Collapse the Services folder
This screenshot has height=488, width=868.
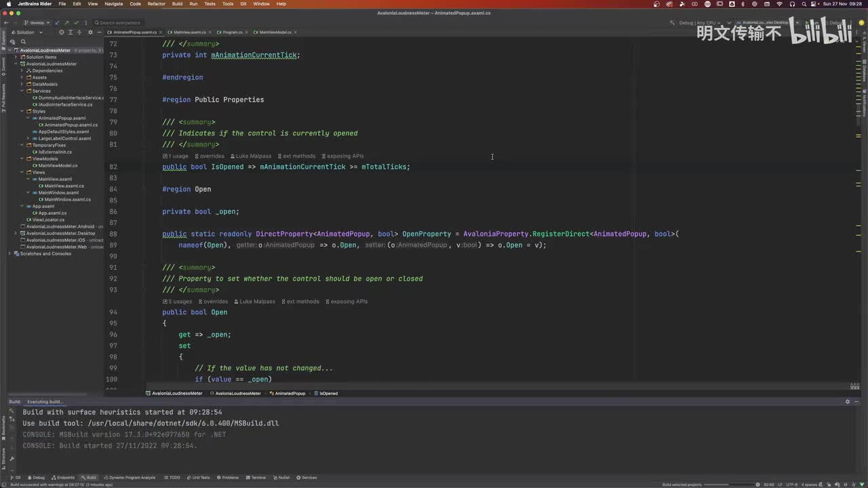tap(22, 91)
